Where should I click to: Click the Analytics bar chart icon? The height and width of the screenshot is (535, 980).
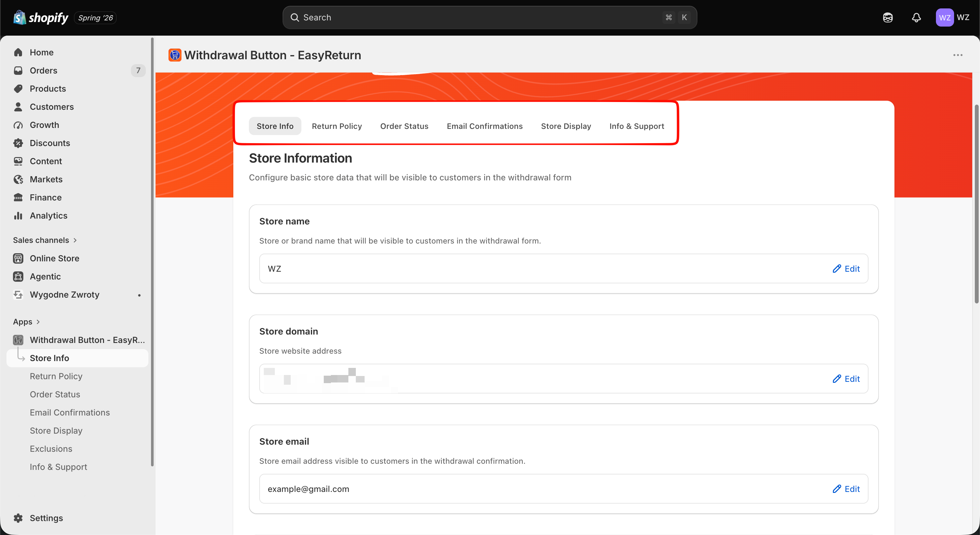(x=18, y=216)
